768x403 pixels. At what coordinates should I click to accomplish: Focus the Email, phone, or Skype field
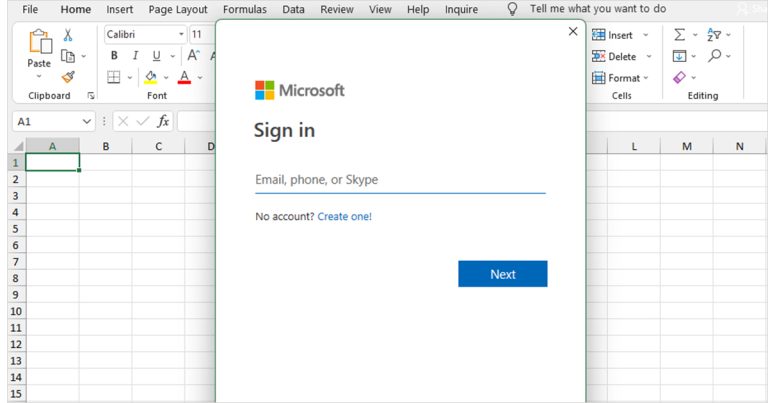[x=400, y=180]
